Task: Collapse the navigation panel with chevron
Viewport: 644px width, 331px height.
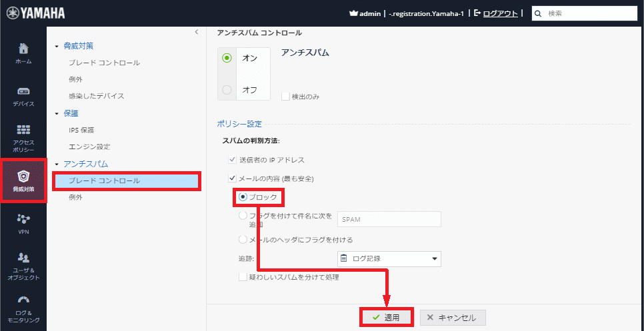Action: pos(196,32)
